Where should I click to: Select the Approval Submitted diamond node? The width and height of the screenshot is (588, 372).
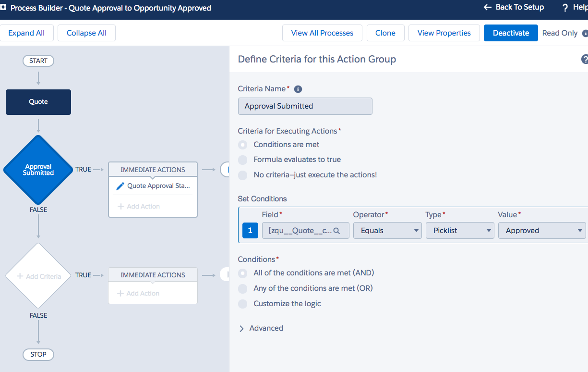[38, 170]
